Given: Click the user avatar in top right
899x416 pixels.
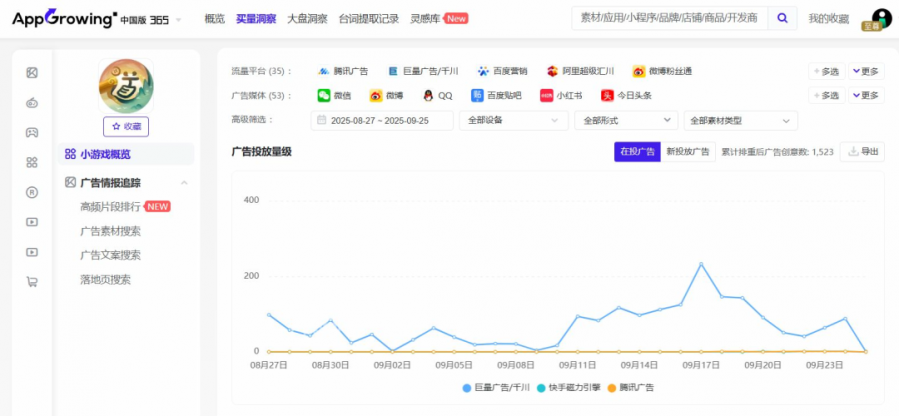Looking at the screenshot, I should point(880,19).
